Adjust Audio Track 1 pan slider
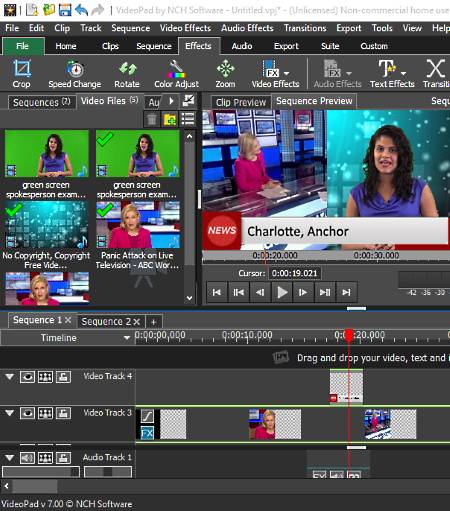Viewport: 450px width, 511px height. pos(108,472)
